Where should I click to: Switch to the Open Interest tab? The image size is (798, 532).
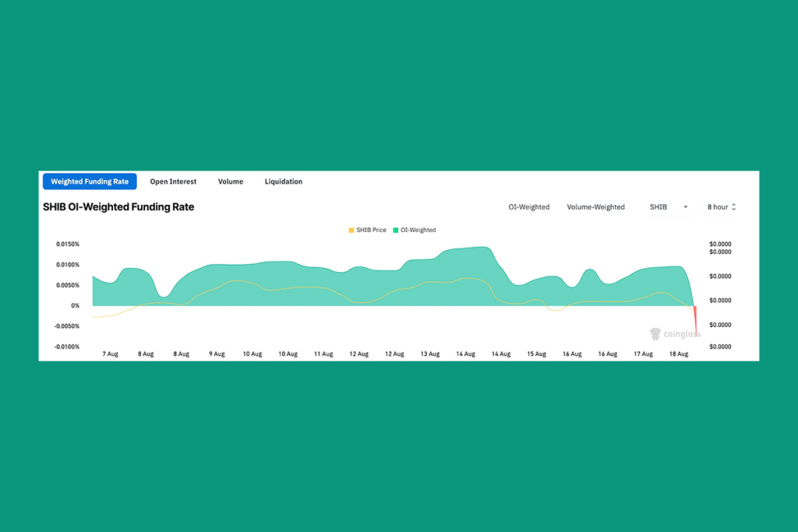pos(173,181)
